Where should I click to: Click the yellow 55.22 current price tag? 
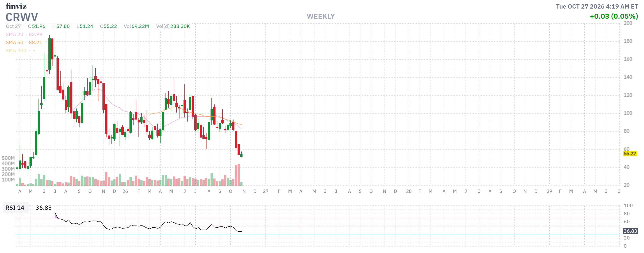[x=630, y=154]
